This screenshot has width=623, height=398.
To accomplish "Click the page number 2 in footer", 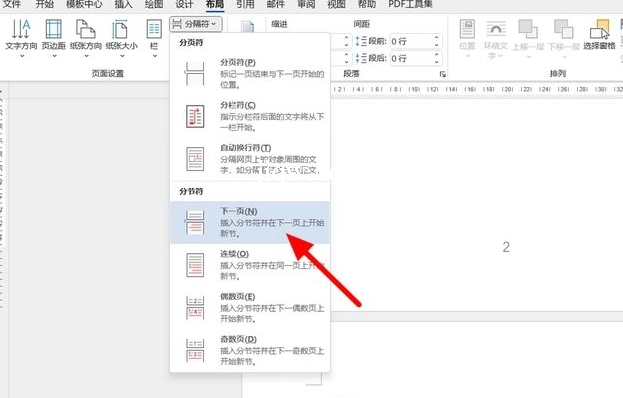I will tap(506, 247).
